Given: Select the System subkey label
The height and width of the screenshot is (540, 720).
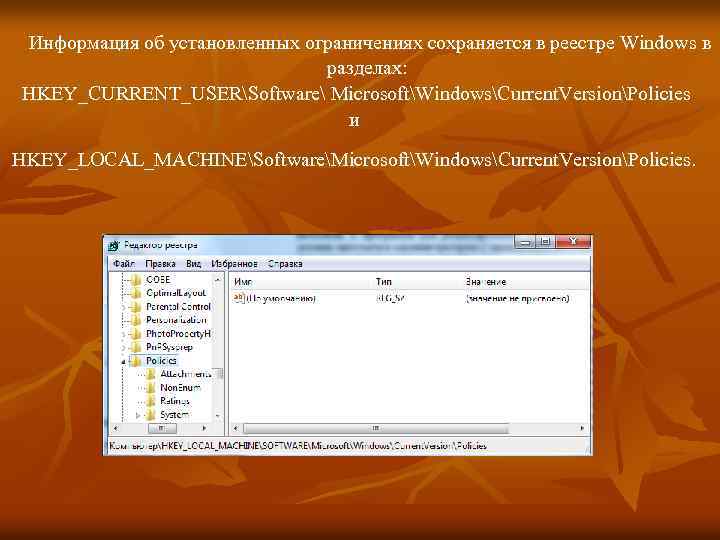Looking at the screenshot, I should click(x=174, y=415).
